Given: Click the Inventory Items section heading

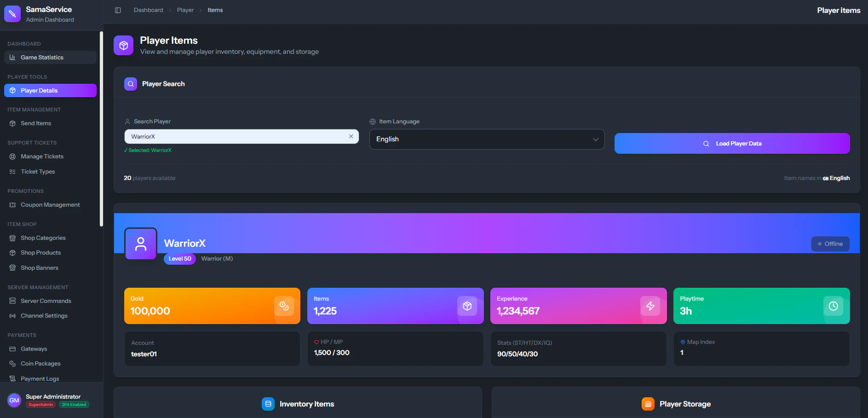Looking at the screenshot, I should click(307, 404).
